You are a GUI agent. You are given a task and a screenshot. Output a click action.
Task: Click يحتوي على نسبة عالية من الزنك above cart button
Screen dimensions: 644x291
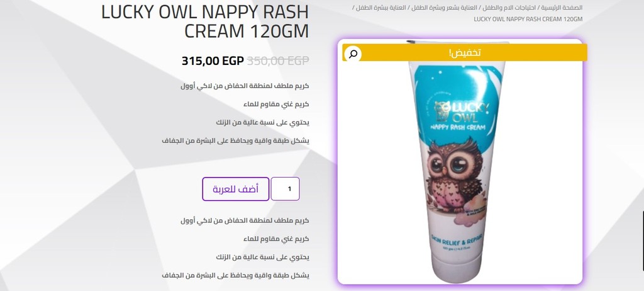262,122
